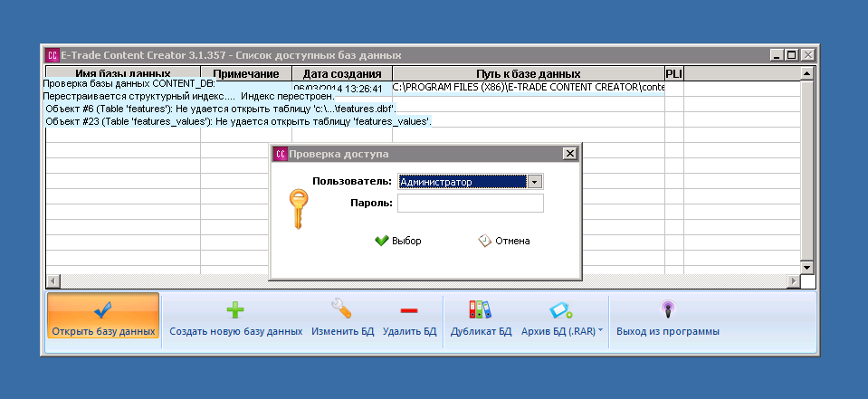Click the vertical scrollbar up arrow
The image size is (868, 399).
(807, 73)
